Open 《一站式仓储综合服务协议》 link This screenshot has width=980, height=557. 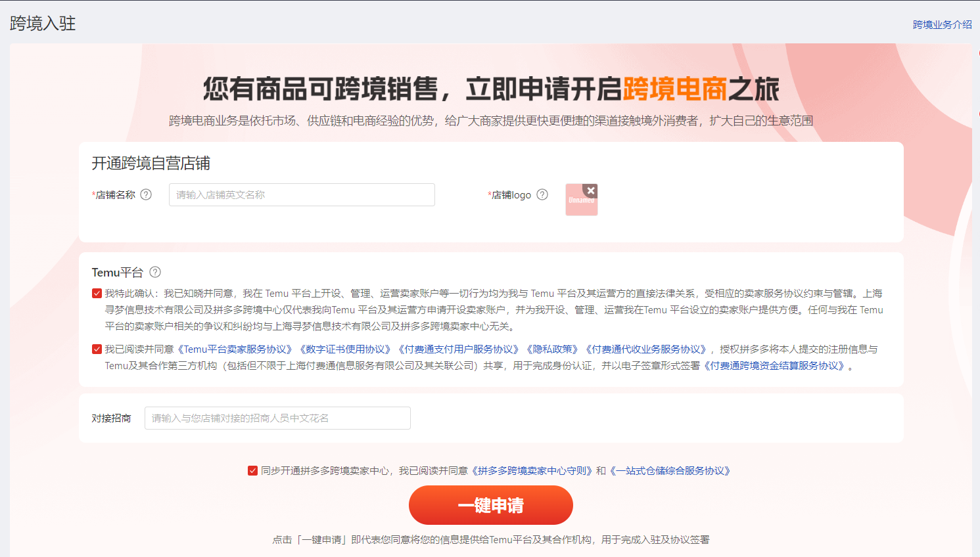click(x=670, y=471)
